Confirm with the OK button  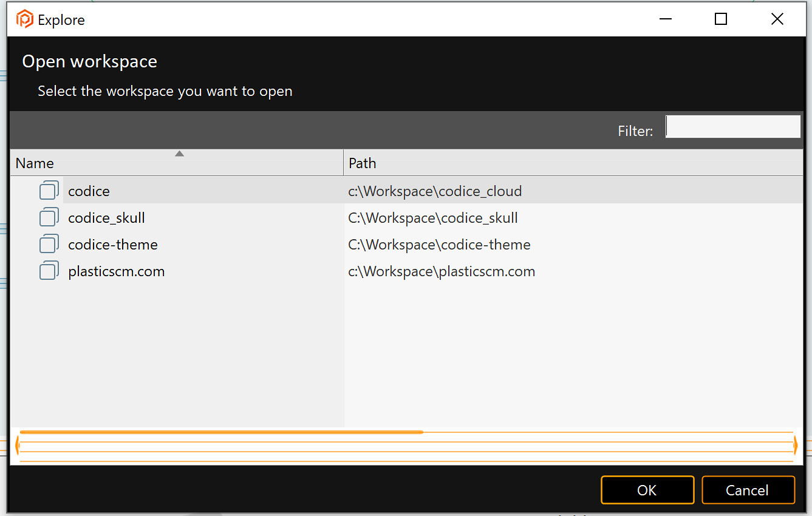click(x=647, y=490)
